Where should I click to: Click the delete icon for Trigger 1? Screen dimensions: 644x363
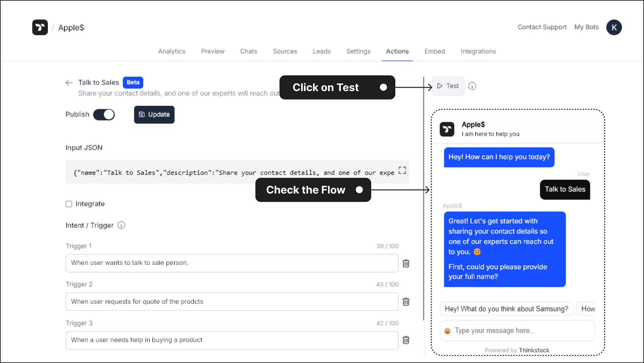(x=406, y=263)
